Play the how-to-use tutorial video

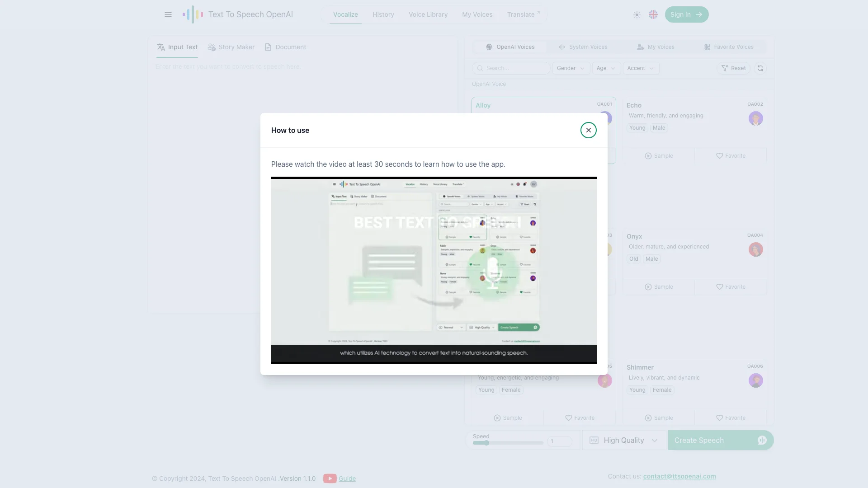point(434,270)
